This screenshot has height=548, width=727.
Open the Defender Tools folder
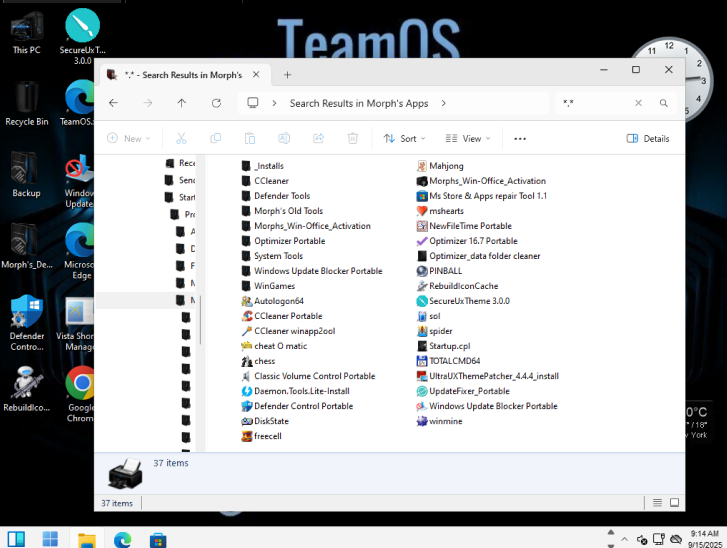[276, 196]
